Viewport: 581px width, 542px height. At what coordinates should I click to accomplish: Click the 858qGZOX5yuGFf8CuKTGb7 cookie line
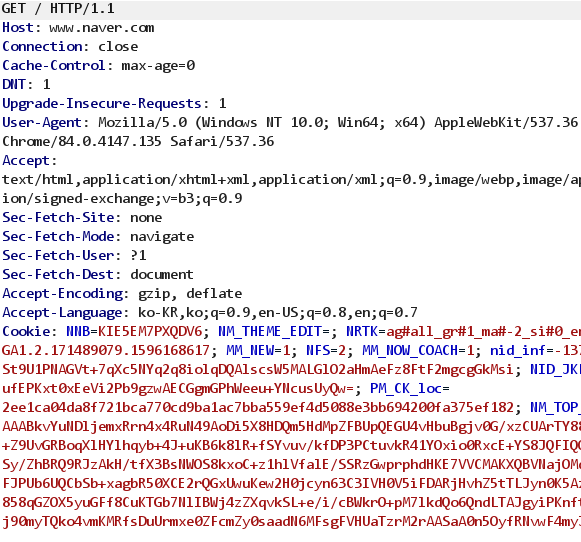coord(291,503)
